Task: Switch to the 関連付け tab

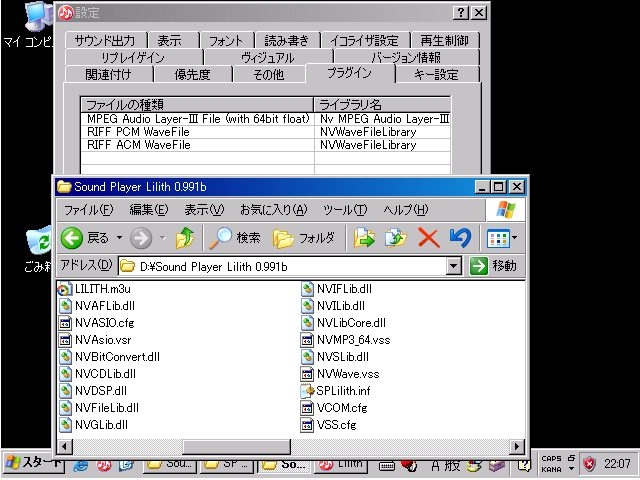Action: point(109,74)
